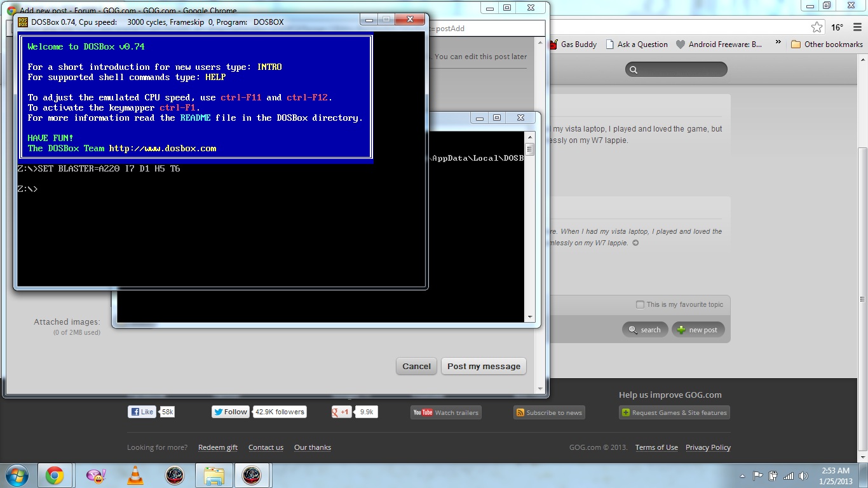Open the Contact us link
868x488 pixels.
266,447
